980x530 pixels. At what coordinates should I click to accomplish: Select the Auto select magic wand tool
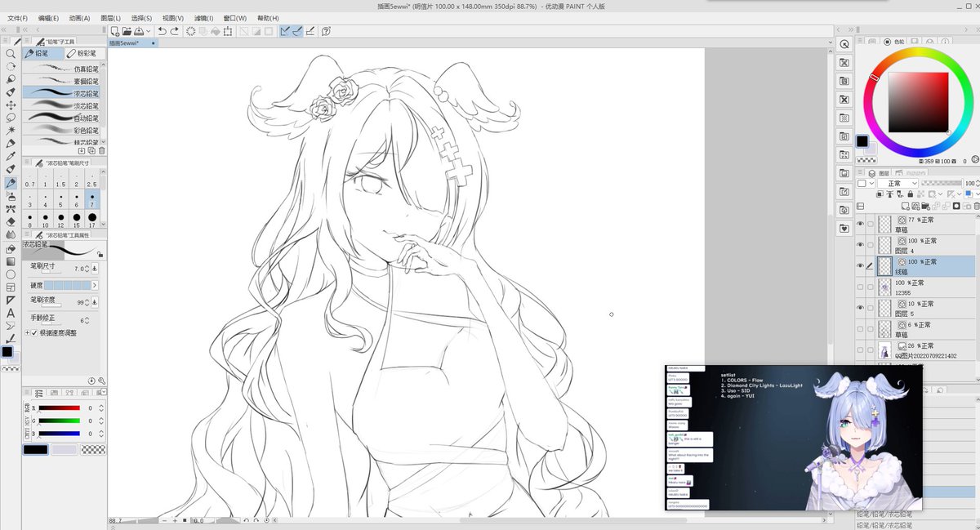[11, 130]
